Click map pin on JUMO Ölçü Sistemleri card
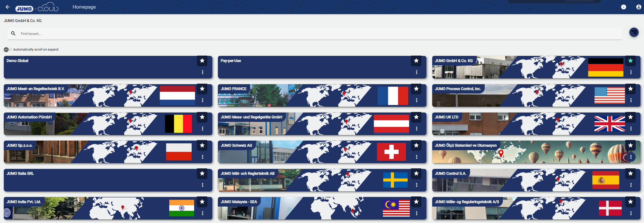 [501, 153]
